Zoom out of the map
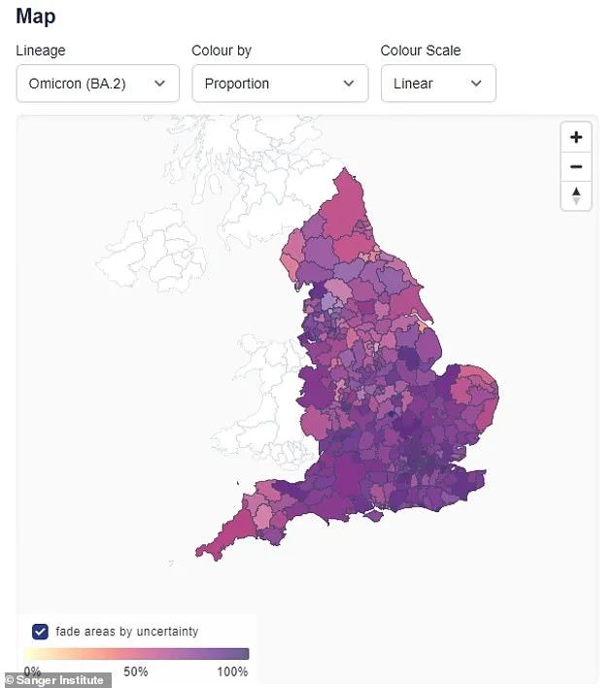This screenshot has width=616, height=688. click(576, 166)
